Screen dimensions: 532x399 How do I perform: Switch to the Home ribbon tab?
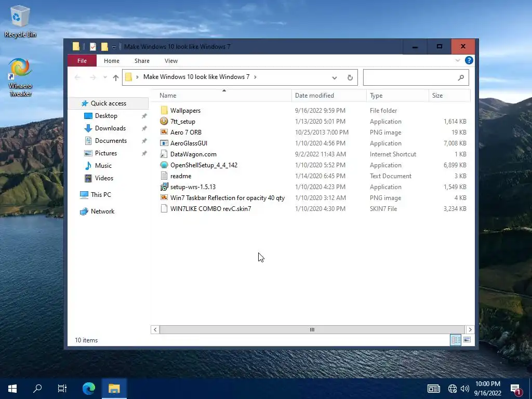pyautogui.click(x=112, y=61)
